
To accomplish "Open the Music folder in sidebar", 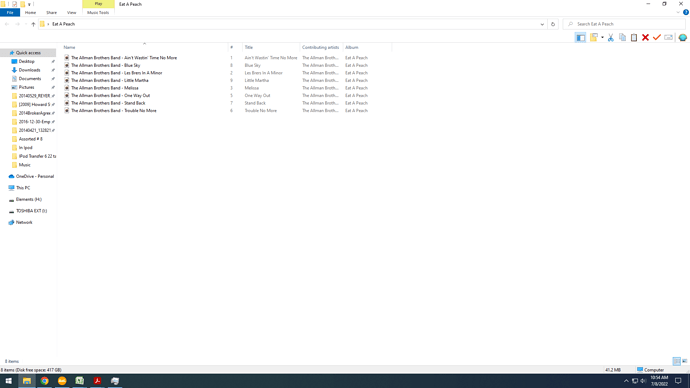I will coord(25,165).
